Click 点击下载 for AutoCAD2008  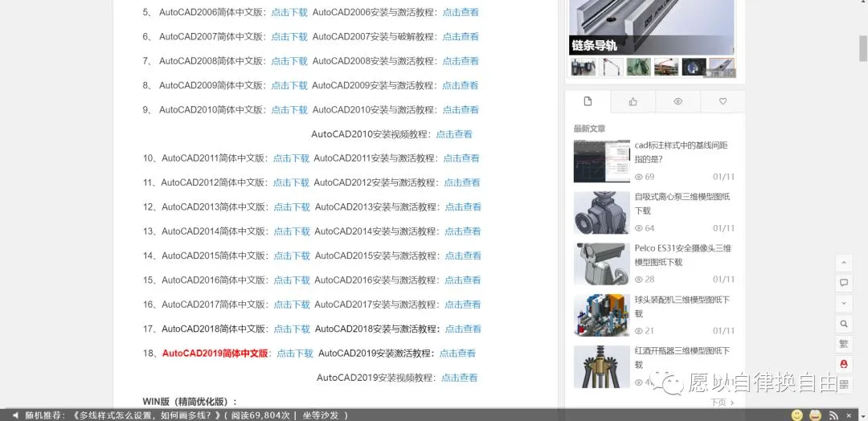point(289,61)
